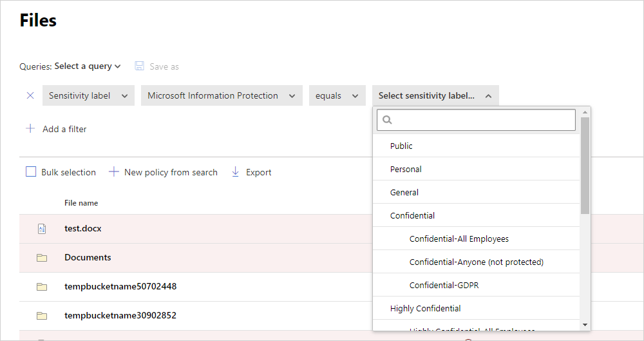Screen dimensions: 644x341
Task: Click the test.docx document file icon
Action: (x=42, y=229)
